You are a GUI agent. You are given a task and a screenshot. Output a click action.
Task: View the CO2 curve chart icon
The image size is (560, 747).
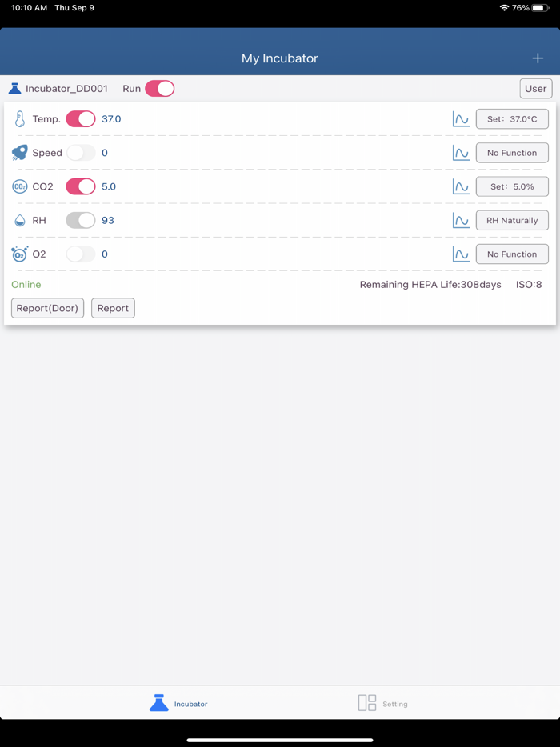pos(461,186)
